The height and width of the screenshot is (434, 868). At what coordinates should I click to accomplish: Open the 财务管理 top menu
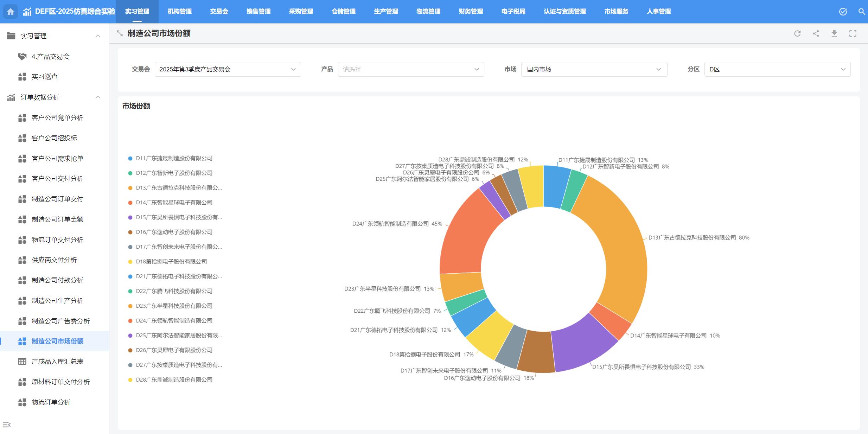coord(471,12)
